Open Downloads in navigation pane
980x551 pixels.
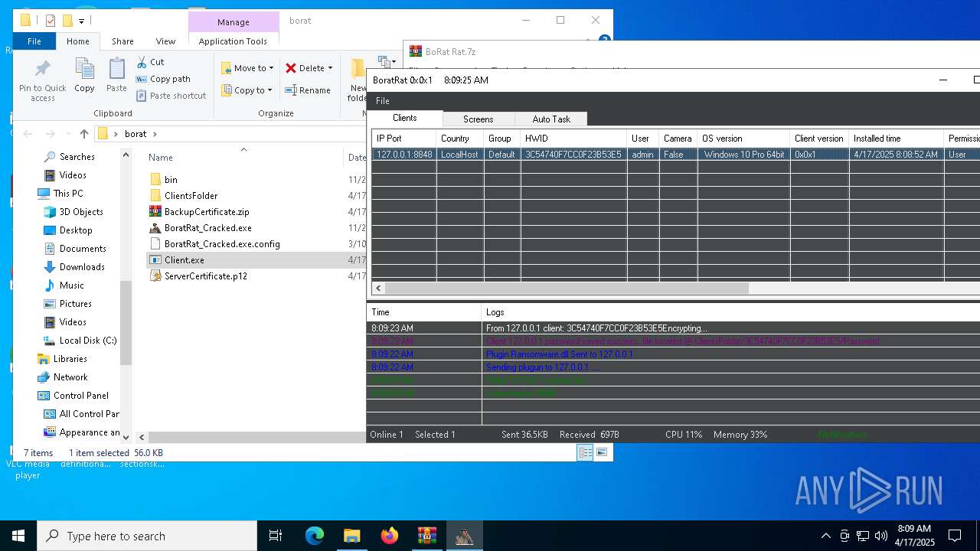click(82, 267)
